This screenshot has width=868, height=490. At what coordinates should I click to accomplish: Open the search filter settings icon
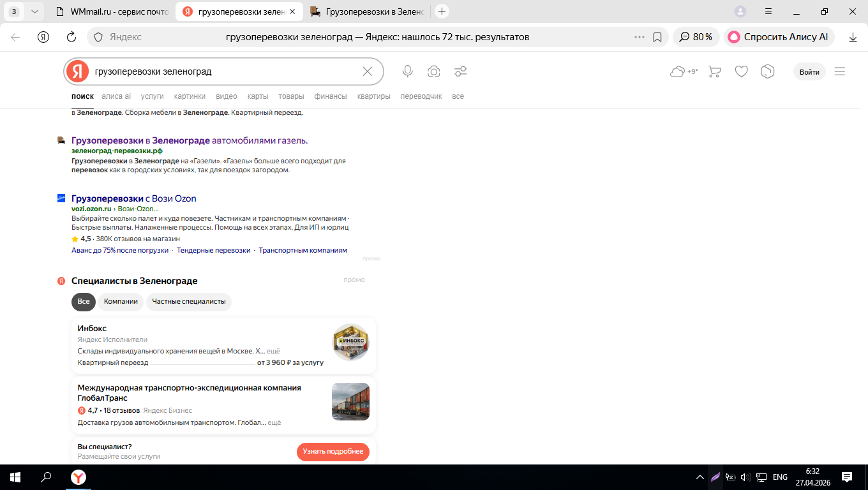[x=461, y=71]
